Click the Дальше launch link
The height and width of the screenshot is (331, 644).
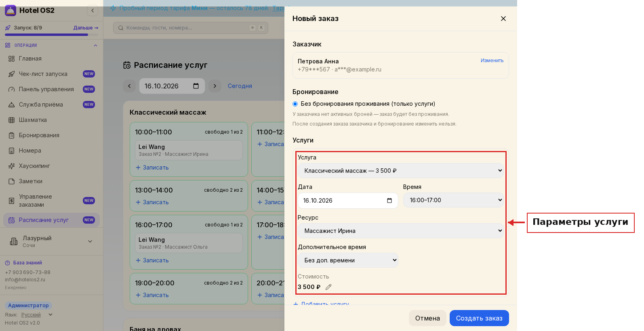point(86,28)
